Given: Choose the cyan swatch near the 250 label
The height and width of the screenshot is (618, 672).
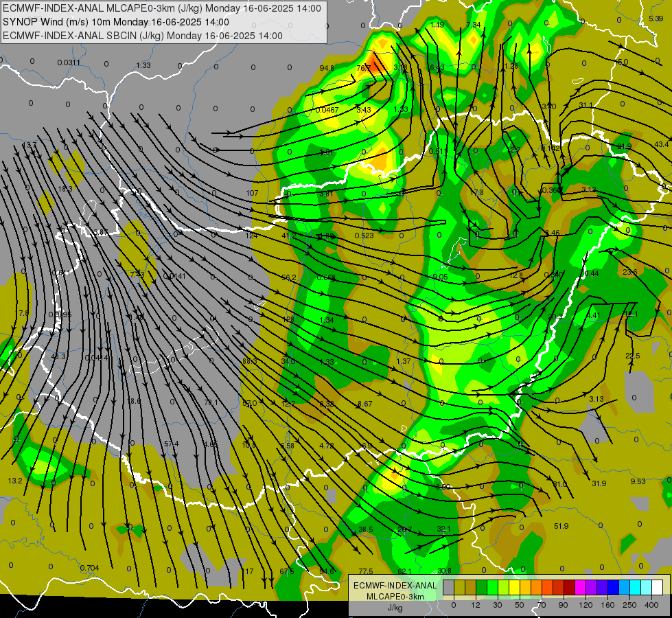Looking at the screenshot, I should (x=635, y=588).
